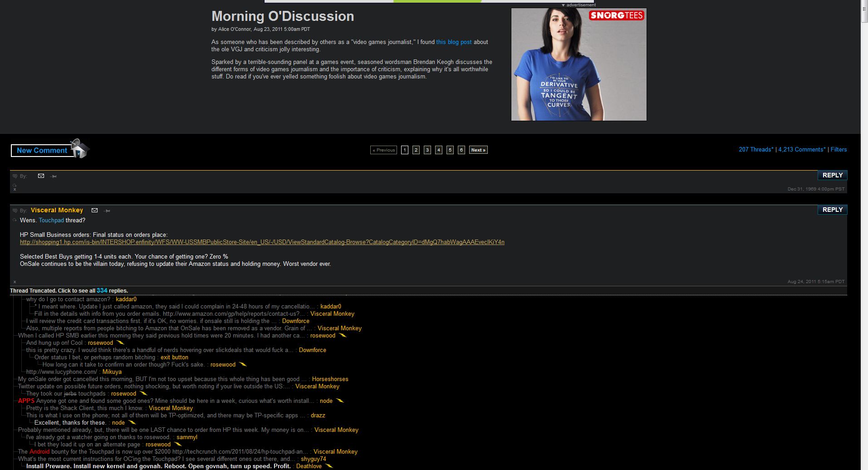Click speech bubble icon in the empty post header

15,176
